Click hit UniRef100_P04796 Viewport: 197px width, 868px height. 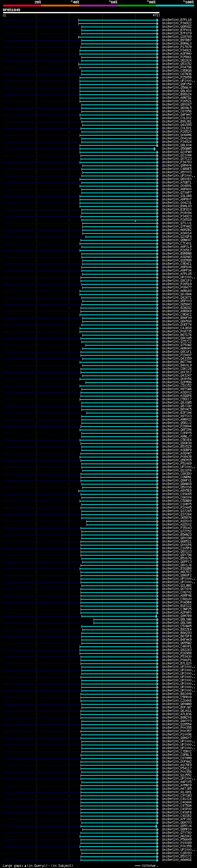176,67
